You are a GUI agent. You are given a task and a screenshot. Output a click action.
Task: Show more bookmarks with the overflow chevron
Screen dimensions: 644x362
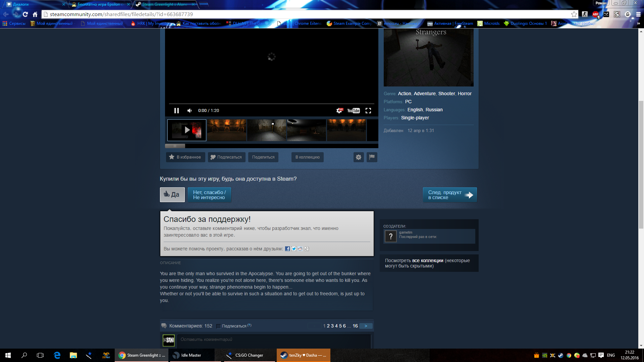point(638,23)
